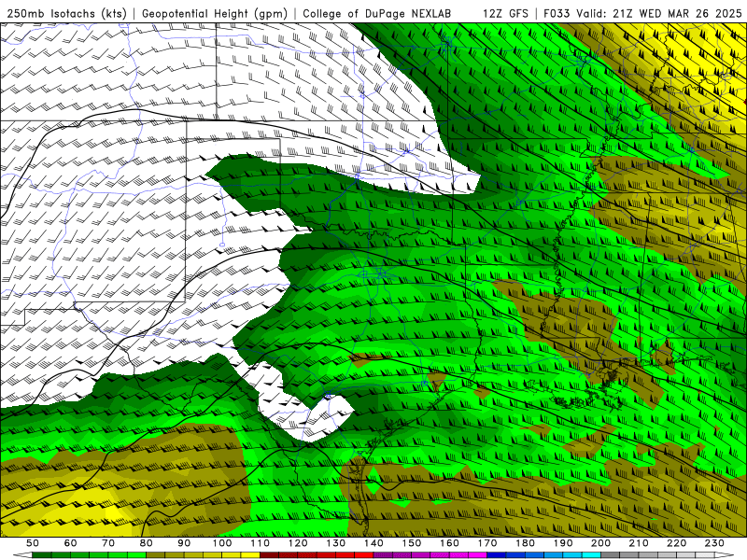747x560 pixels.
Task: Click the 90 value on the color scale
Action: click(x=184, y=543)
